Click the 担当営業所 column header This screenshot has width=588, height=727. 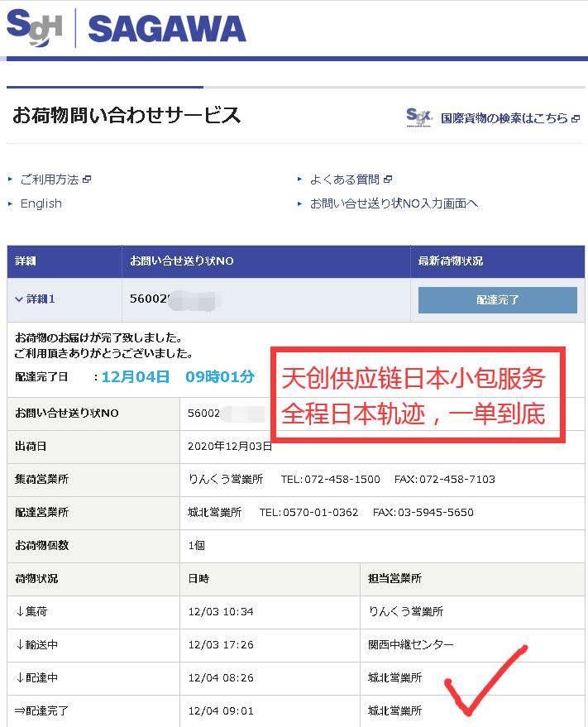(x=394, y=579)
